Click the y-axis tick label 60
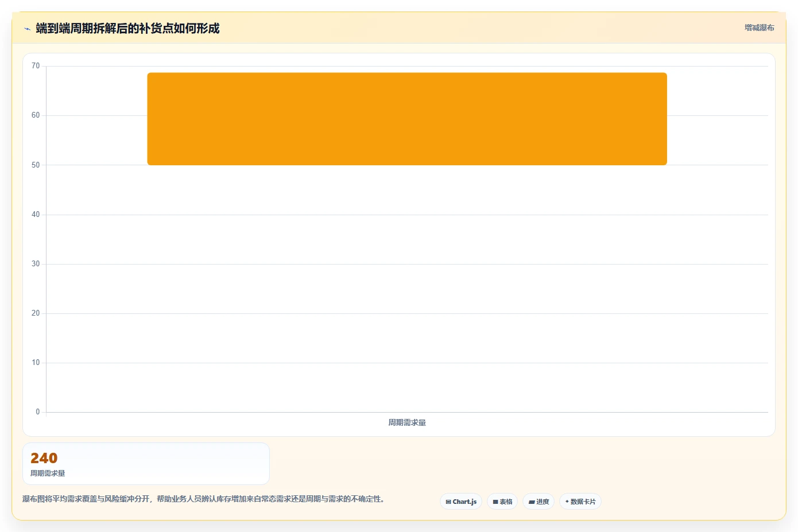798x532 pixels. point(36,115)
